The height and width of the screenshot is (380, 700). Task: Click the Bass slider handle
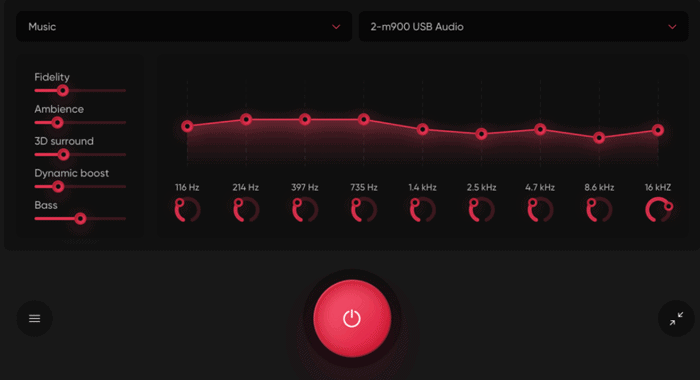click(80, 218)
